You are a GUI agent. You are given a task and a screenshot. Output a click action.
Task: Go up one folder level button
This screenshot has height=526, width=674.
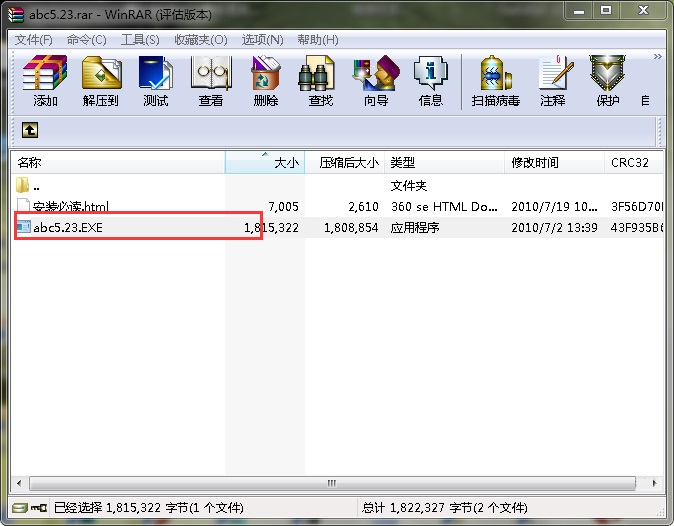point(30,130)
